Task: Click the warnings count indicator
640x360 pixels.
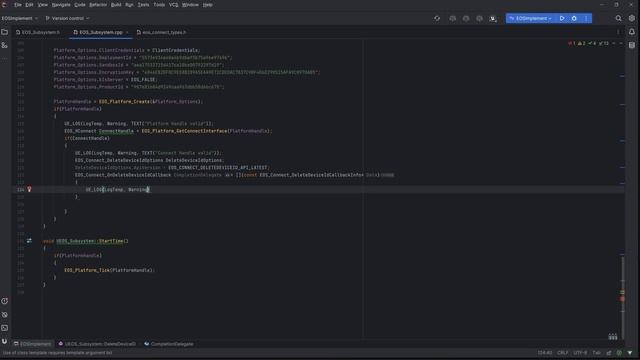Action: (x=582, y=43)
